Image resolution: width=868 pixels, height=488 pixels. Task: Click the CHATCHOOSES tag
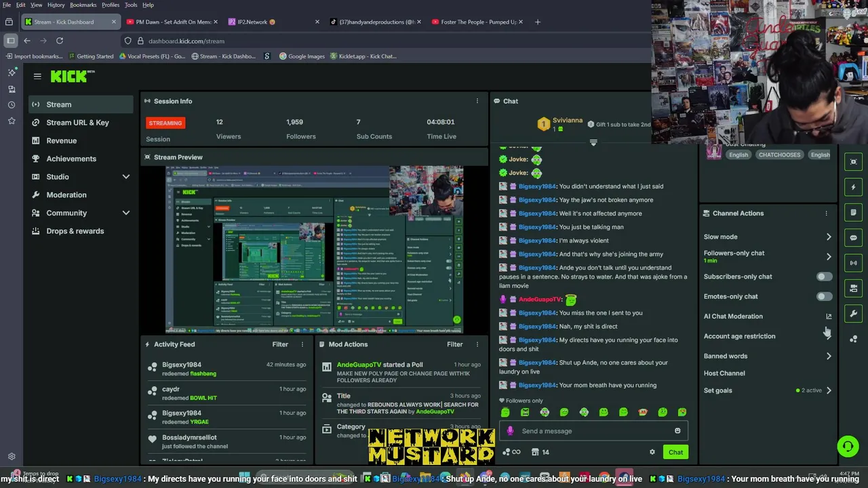point(779,155)
